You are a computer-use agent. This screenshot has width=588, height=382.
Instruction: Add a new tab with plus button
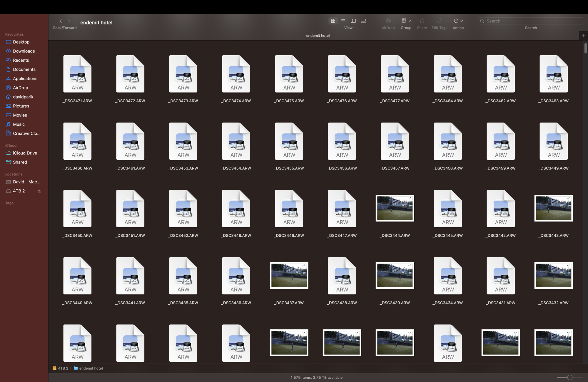583,36
